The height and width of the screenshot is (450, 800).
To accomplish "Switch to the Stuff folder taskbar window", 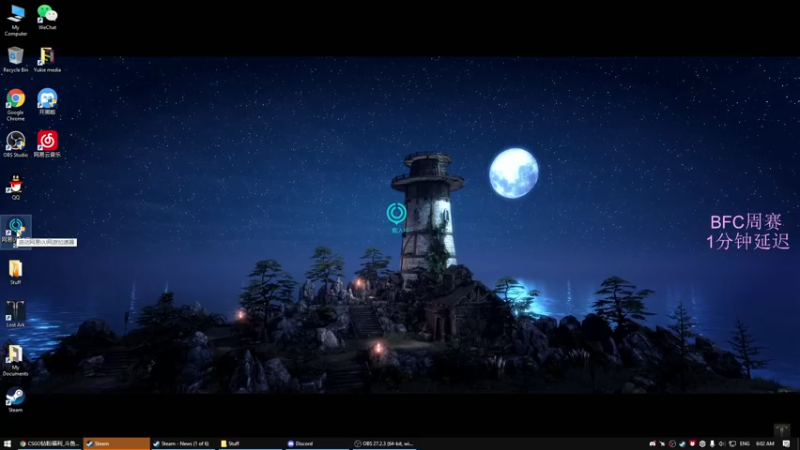I will (250, 444).
